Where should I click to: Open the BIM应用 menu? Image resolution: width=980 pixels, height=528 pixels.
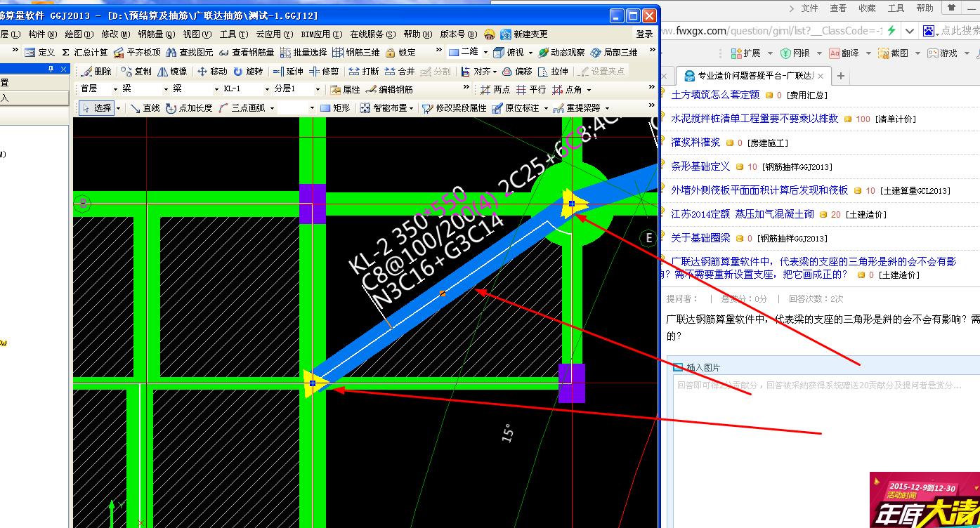[321, 34]
